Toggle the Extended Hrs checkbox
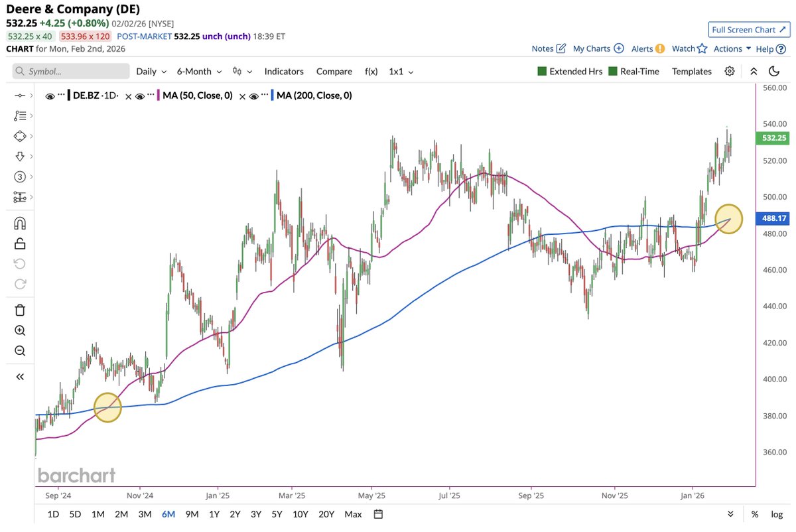 click(x=542, y=72)
